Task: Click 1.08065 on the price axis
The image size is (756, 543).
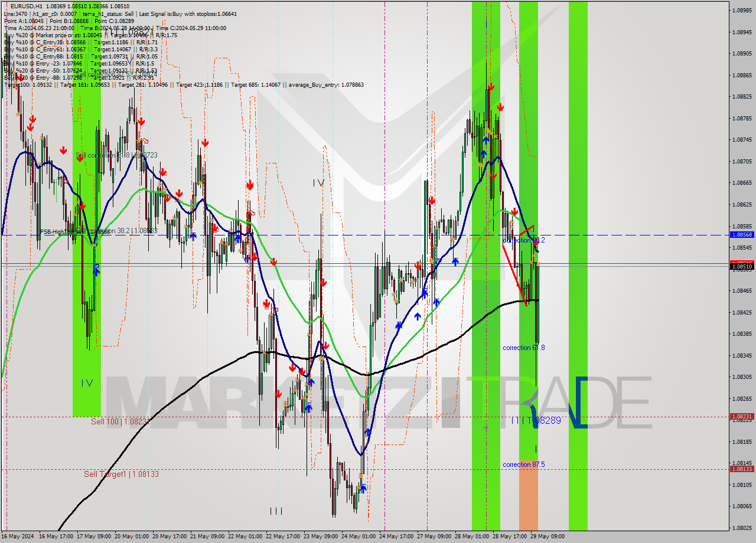Action: pos(742,506)
